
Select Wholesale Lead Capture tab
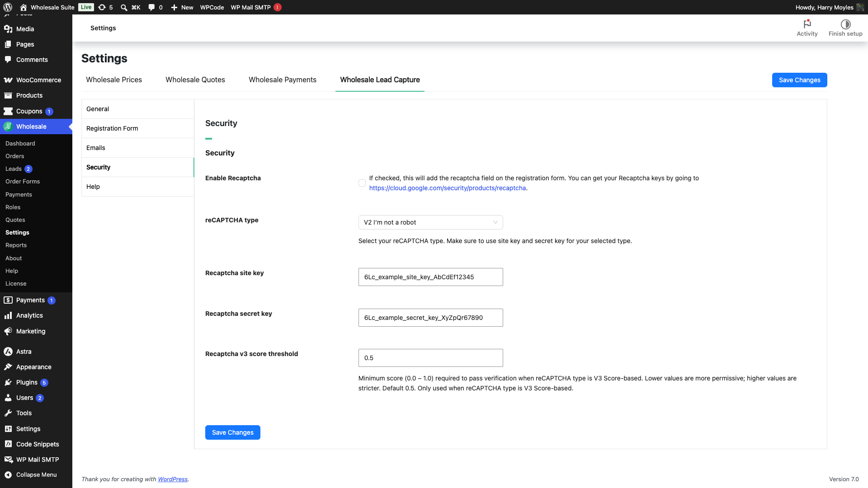point(380,80)
